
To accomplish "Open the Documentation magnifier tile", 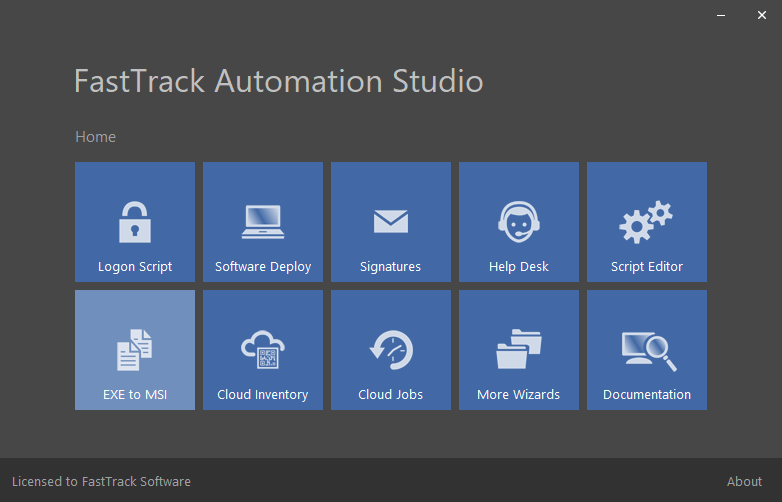I will (x=647, y=350).
